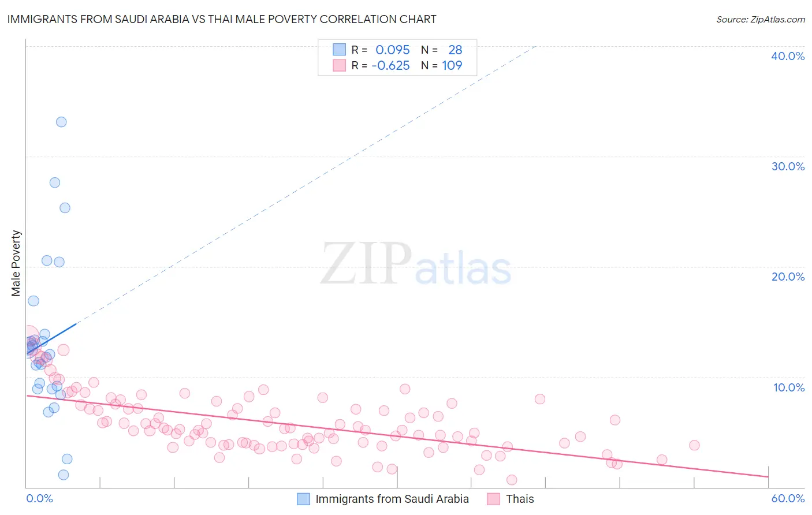812x515 pixels.
Task: Click the pink swatch beside R = -0.625
Action: click(x=339, y=65)
